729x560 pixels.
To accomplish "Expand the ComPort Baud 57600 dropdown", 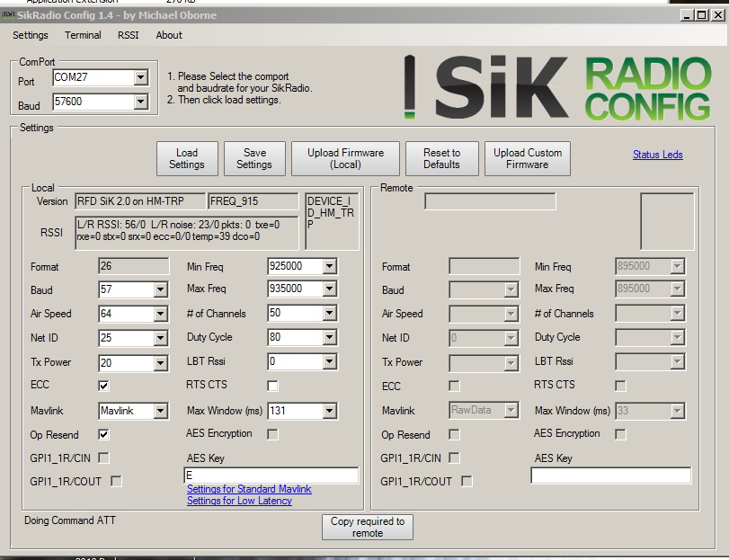I will point(141,102).
